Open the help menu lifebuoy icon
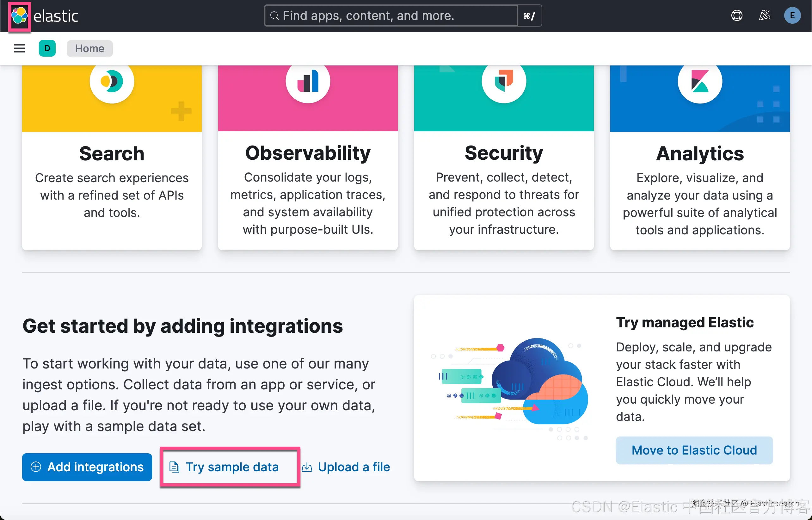The width and height of the screenshot is (812, 520). (736, 15)
